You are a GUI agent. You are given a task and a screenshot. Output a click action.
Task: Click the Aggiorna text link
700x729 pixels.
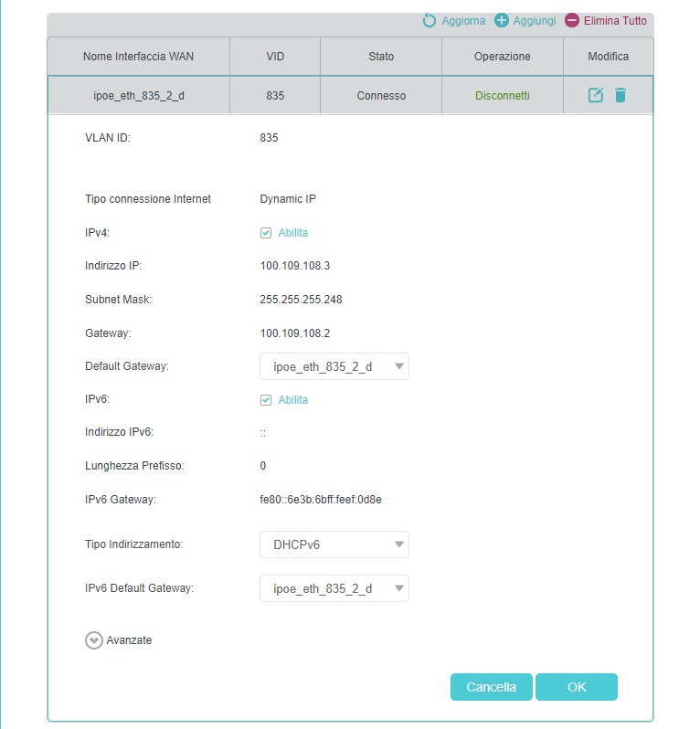(463, 21)
